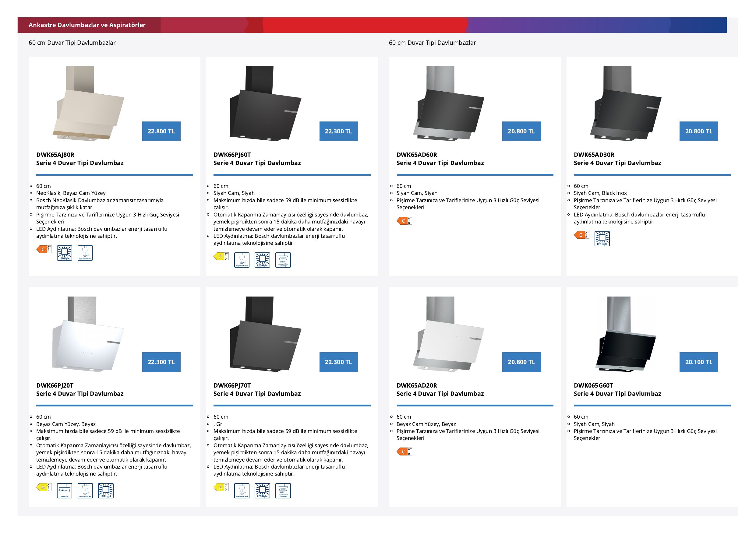
Task: Click the LED Light icon under DWK65AJ80R
Action: pyautogui.click(x=65, y=253)
